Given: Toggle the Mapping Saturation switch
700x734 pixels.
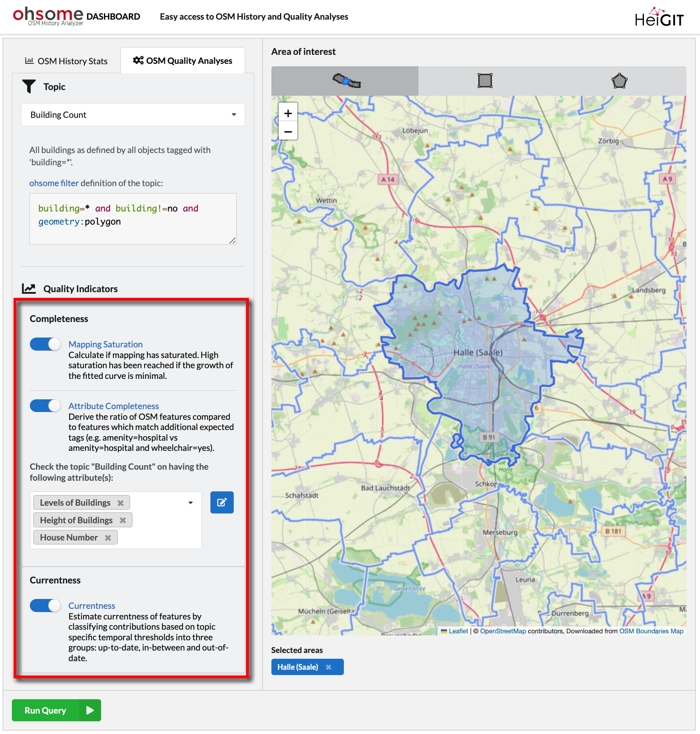Looking at the screenshot, I should (x=45, y=344).
